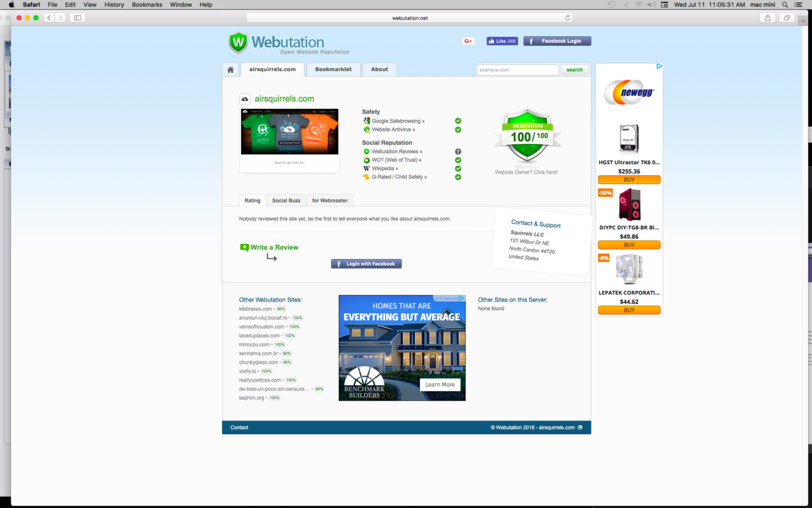This screenshot has width=812, height=508.
Task: Click BUY under HGST Ultrastar
Action: pyautogui.click(x=629, y=180)
